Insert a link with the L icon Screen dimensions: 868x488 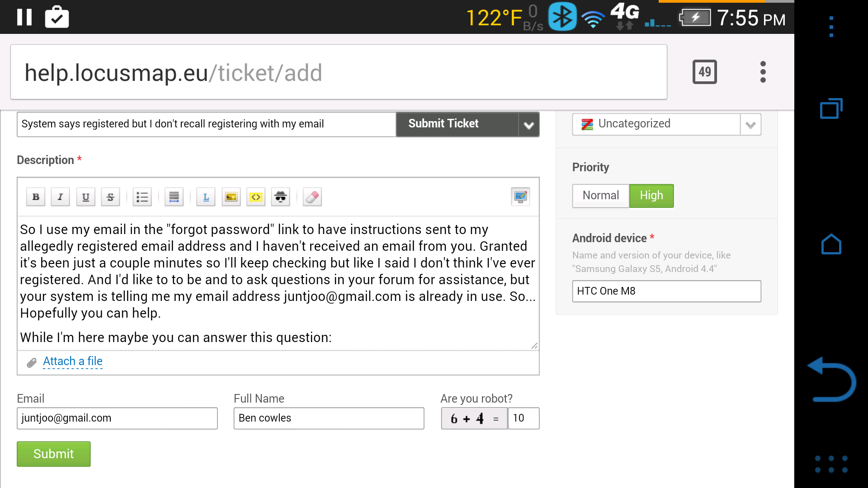206,197
